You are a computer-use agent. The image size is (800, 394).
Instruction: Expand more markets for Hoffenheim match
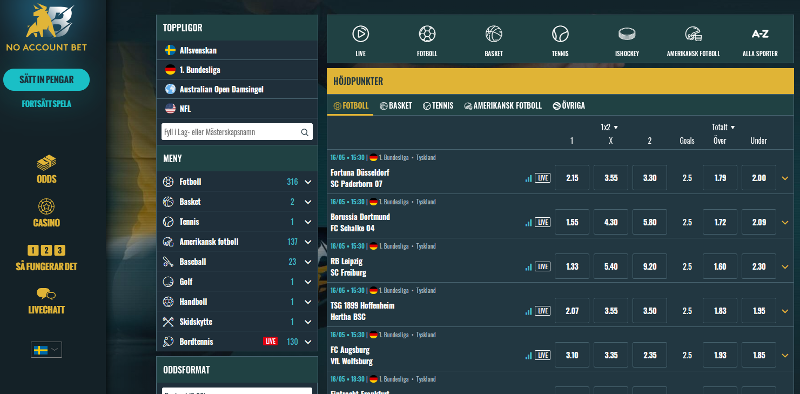point(785,311)
